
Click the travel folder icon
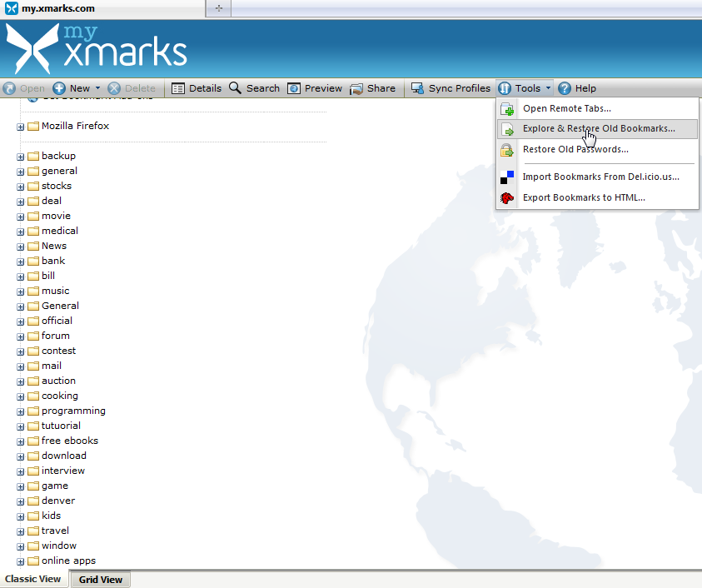coord(33,531)
